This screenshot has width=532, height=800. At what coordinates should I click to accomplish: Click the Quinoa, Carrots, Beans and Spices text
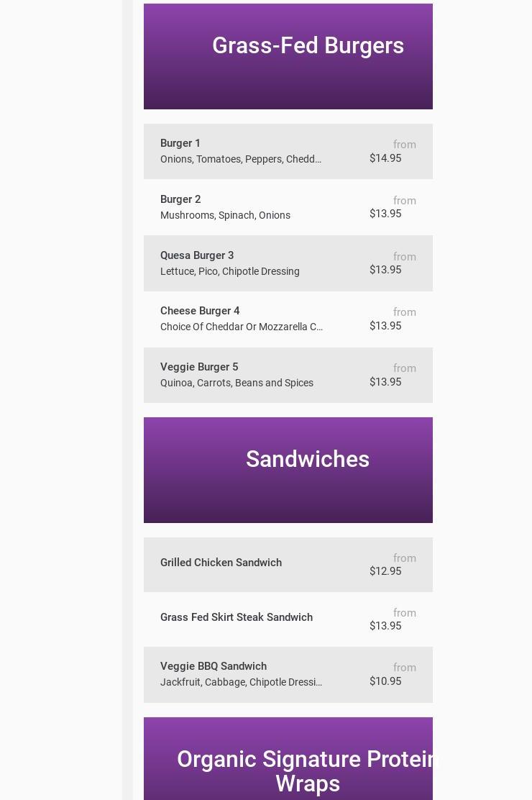(237, 383)
